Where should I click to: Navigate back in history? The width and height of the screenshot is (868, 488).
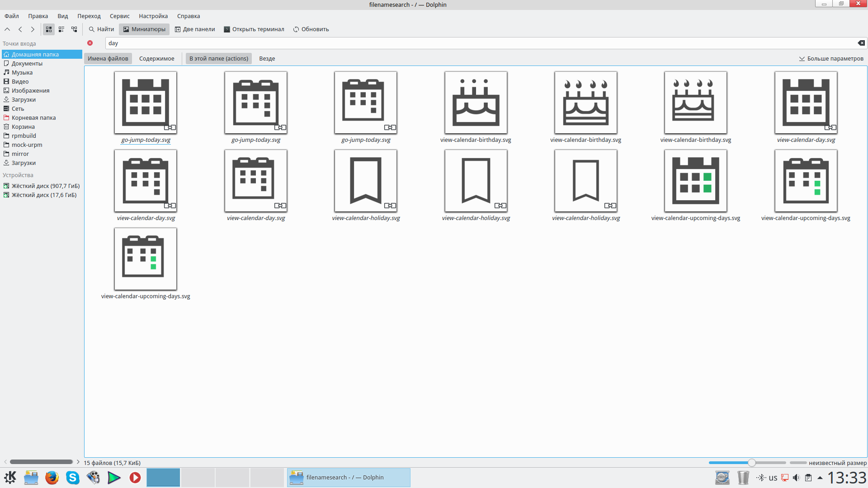tap(20, 29)
